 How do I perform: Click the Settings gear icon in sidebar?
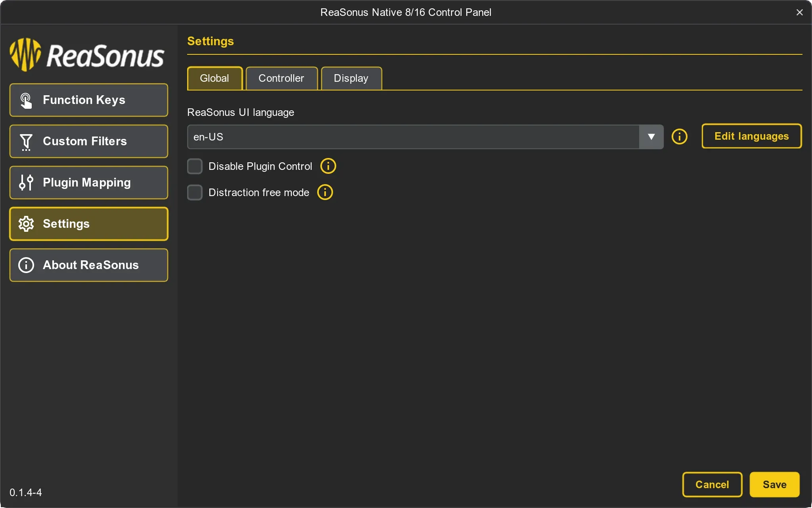click(26, 224)
